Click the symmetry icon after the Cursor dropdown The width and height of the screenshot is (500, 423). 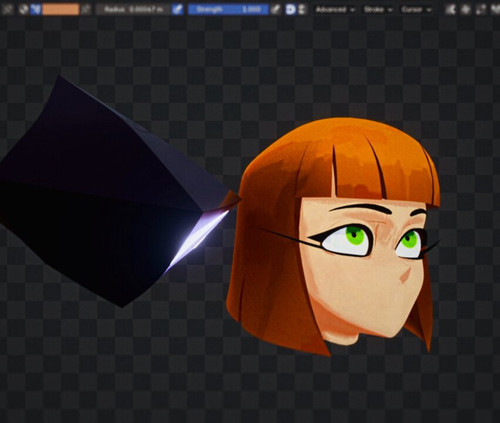(x=450, y=9)
